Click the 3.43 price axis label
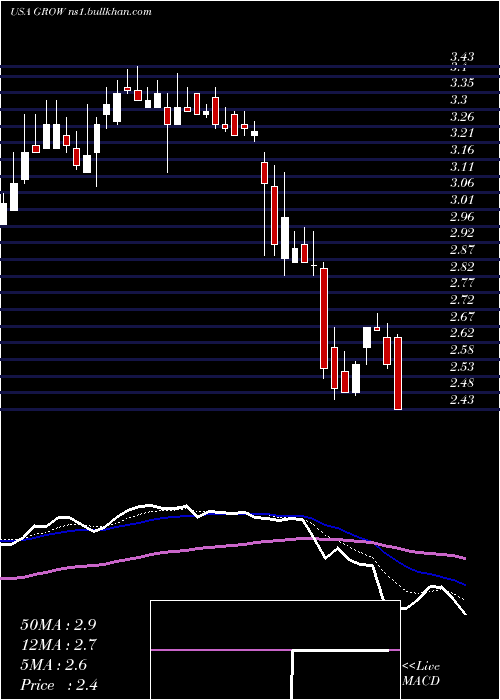Screen dimensions: 500x700 (462, 57)
